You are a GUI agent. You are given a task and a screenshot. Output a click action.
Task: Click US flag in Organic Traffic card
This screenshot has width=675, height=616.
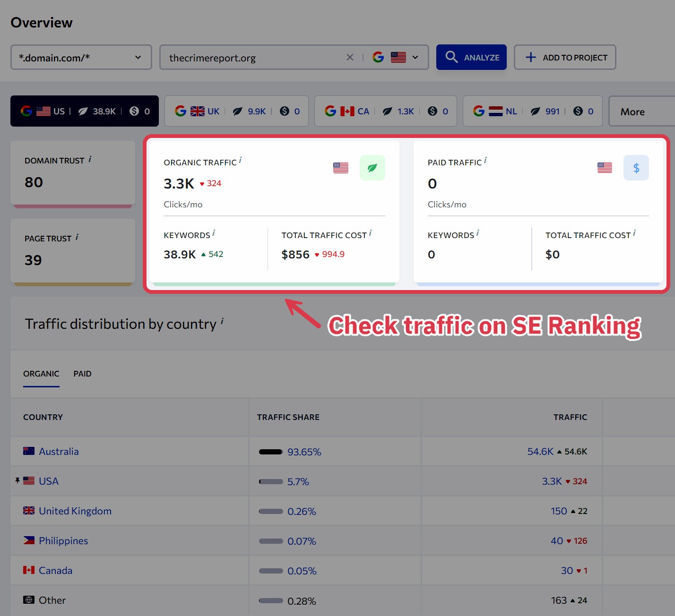pos(341,168)
